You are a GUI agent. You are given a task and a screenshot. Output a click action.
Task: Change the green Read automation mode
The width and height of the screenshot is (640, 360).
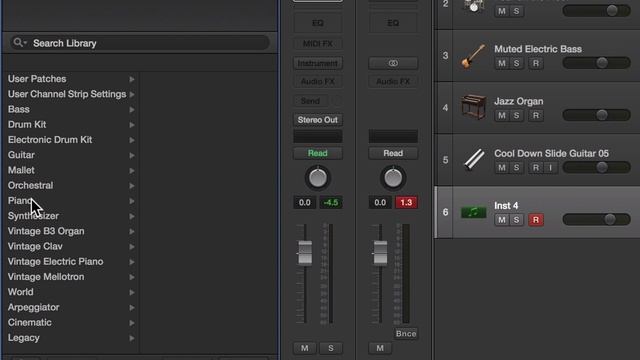tap(318, 153)
